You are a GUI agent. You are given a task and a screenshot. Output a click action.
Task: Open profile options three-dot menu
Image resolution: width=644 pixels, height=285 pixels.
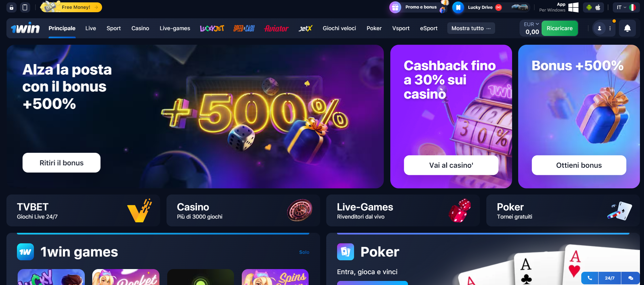[610, 28]
